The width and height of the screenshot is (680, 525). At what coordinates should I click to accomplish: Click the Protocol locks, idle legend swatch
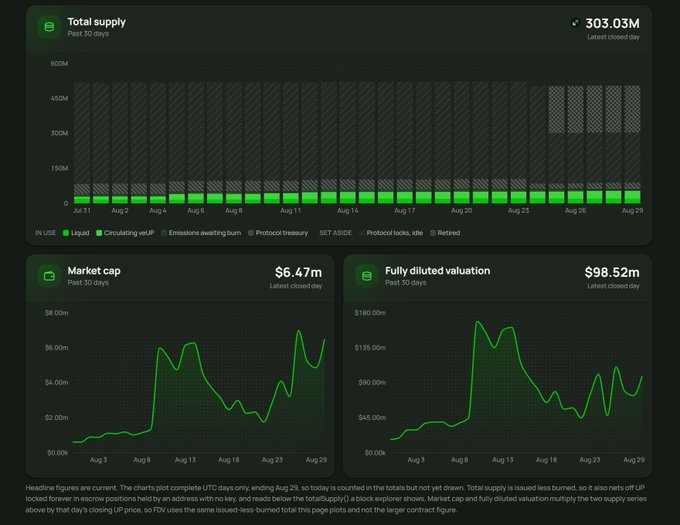362,233
